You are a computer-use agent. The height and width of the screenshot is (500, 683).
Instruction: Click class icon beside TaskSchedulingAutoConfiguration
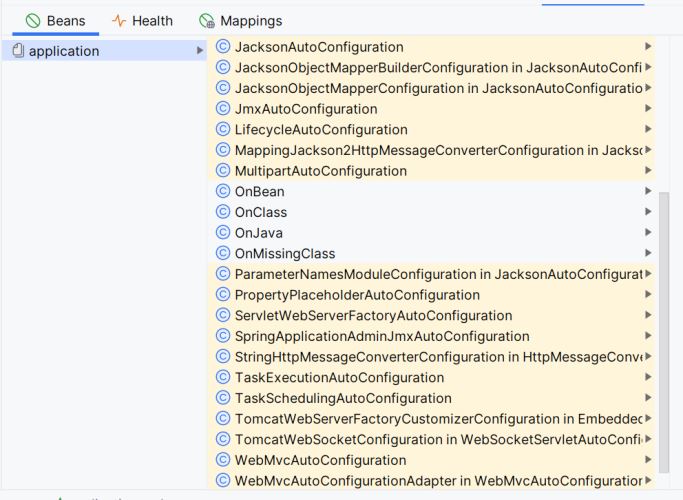click(223, 398)
